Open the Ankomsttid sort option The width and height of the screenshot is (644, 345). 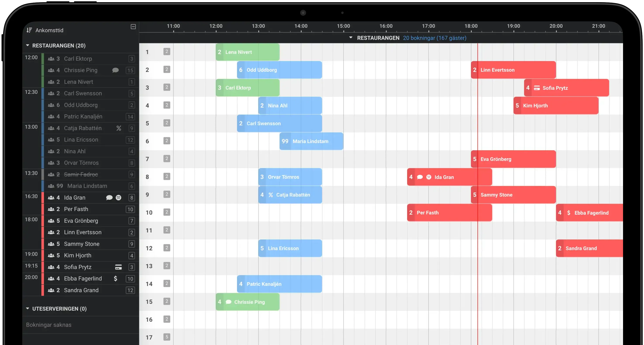(x=49, y=30)
